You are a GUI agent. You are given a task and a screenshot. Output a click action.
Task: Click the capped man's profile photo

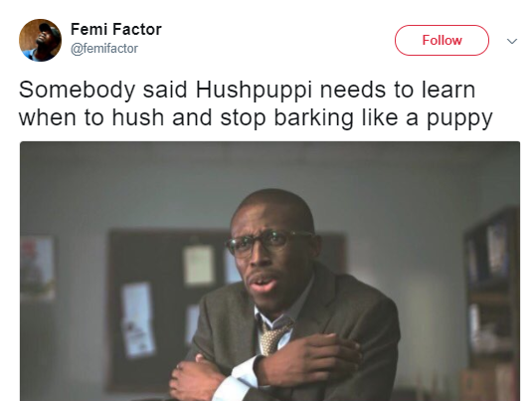pos(40,40)
